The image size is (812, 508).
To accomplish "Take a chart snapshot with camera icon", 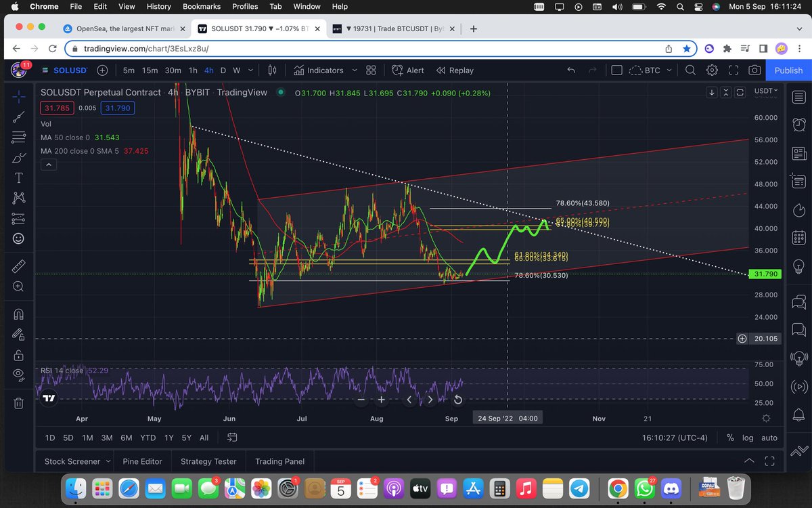I will [754, 70].
